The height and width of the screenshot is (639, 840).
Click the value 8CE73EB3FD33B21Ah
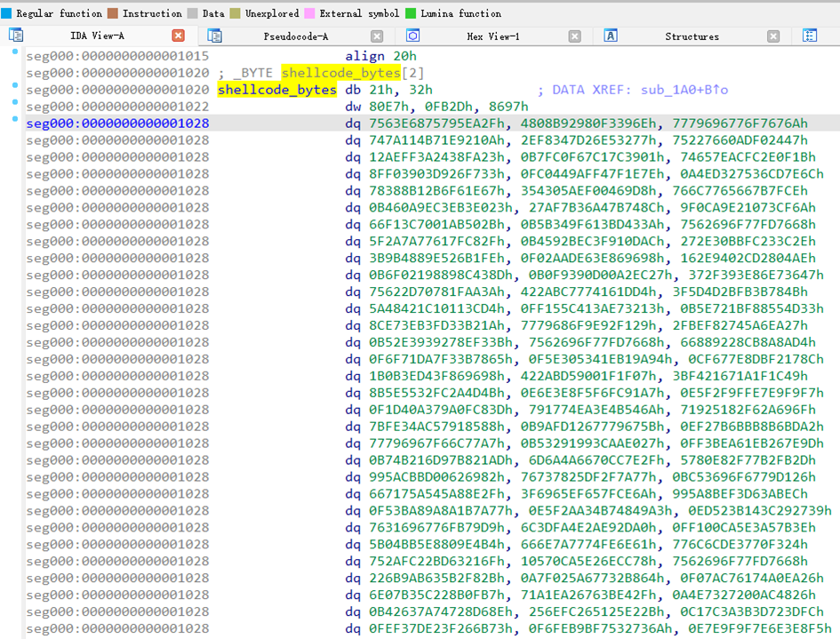click(436, 325)
